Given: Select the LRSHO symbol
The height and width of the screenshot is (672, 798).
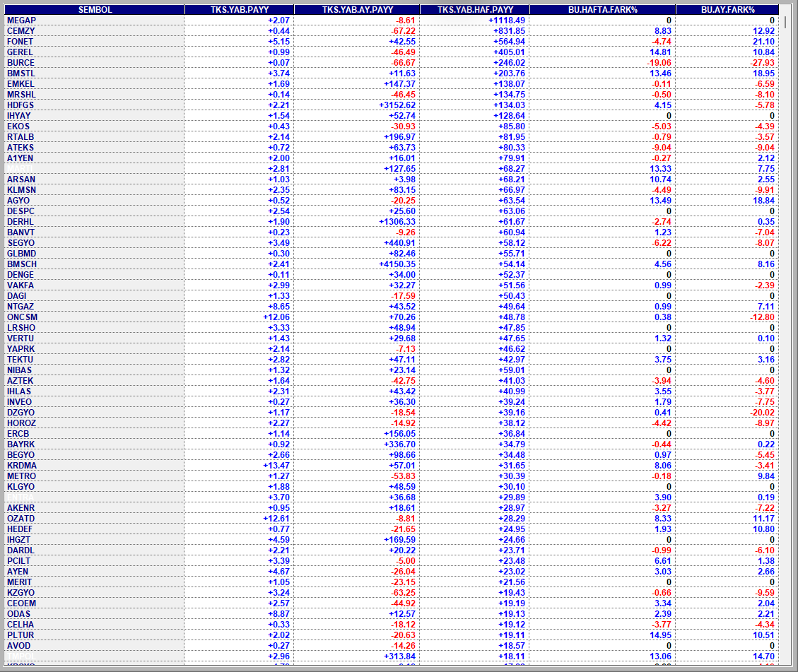Looking at the screenshot, I should [21, 328].
